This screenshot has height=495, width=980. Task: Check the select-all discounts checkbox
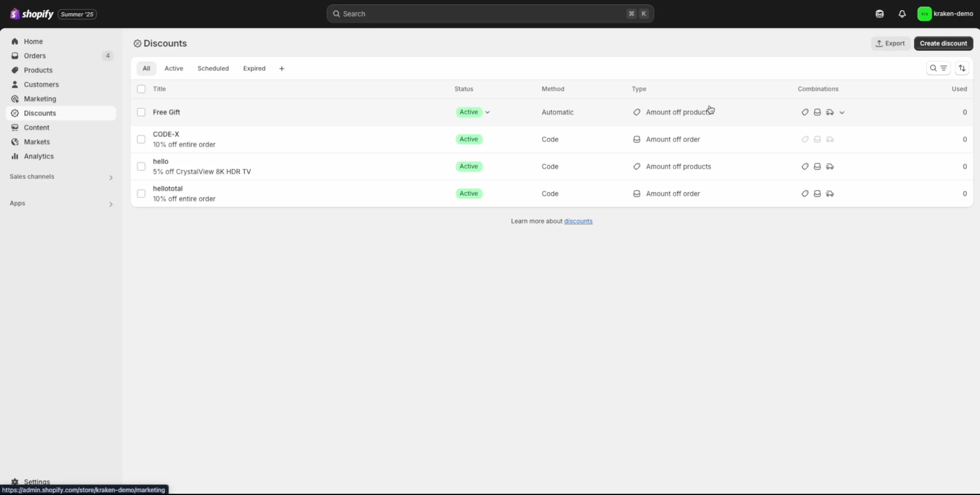pos(141,89)
